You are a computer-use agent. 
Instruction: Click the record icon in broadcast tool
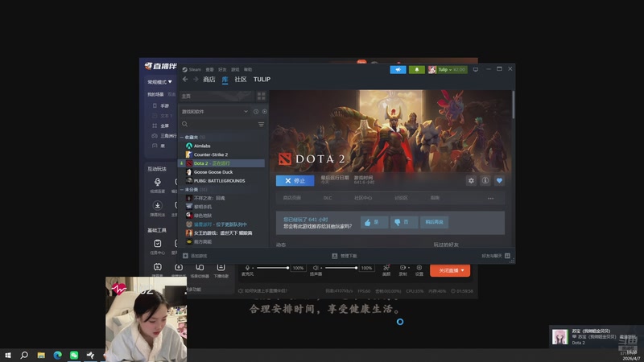(x=403, y=269)
